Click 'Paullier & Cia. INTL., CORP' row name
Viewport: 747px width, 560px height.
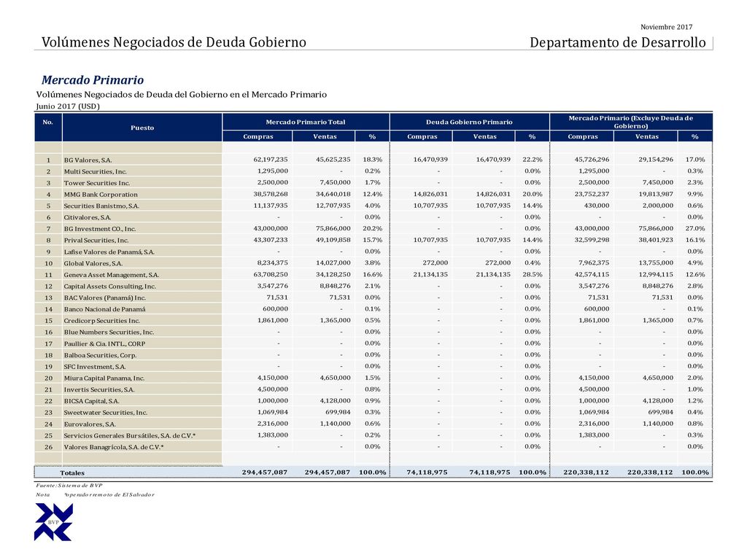(x=105, y=343)
